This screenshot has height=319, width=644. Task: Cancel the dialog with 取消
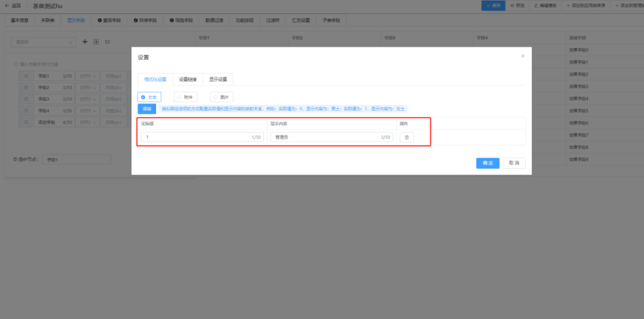514,164
